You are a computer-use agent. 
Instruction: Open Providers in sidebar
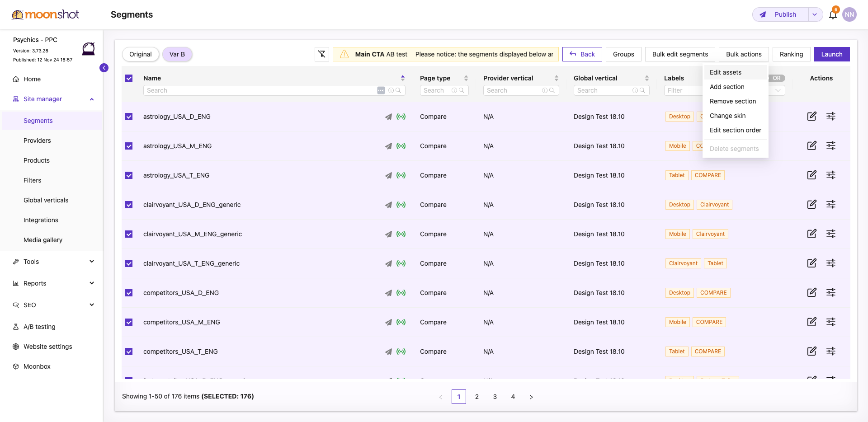(x=37, y=141)
